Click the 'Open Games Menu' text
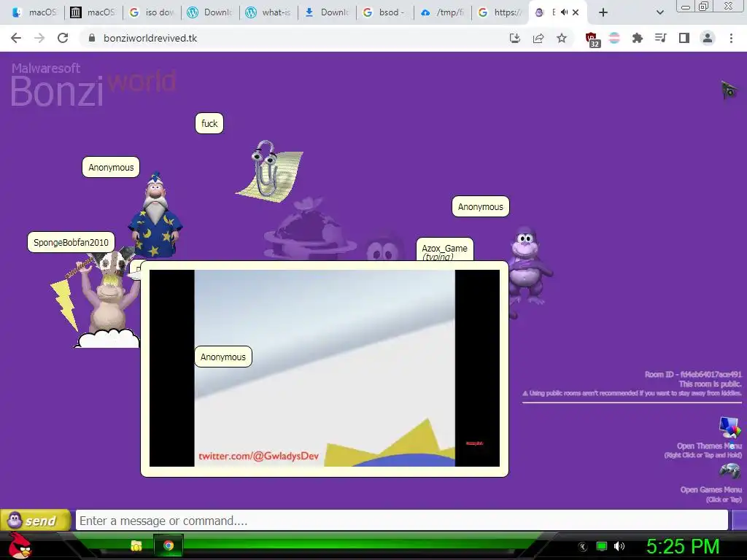The image size is (747, 560). coord(711,490)
